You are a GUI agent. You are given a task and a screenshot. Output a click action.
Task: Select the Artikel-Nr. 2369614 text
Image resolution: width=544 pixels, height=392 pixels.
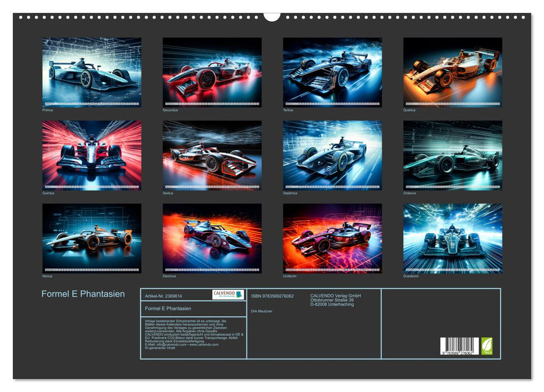164,296
